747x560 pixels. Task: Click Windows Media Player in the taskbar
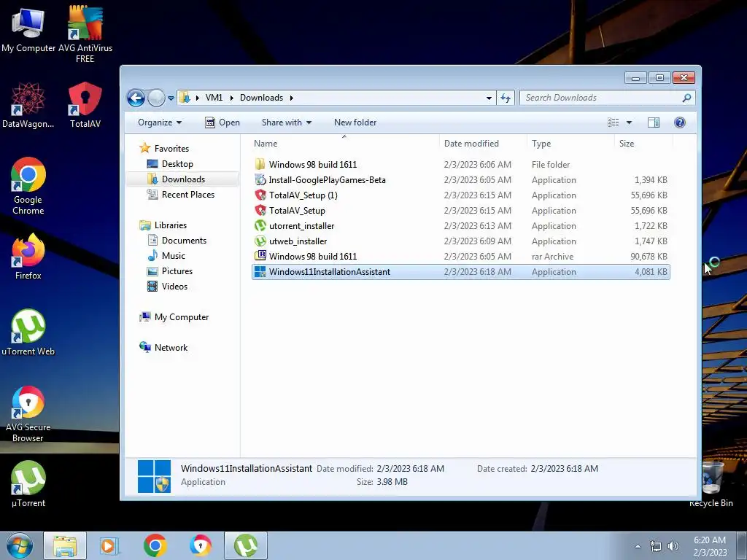[109, 545]
